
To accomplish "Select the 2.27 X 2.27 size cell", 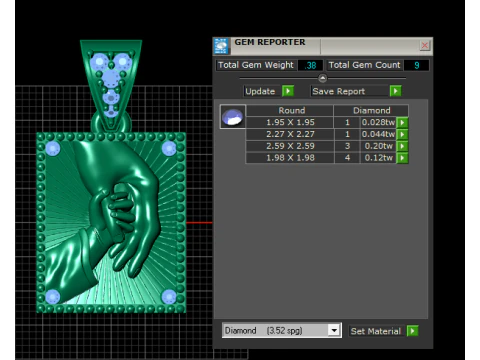I will coord(290,134).
